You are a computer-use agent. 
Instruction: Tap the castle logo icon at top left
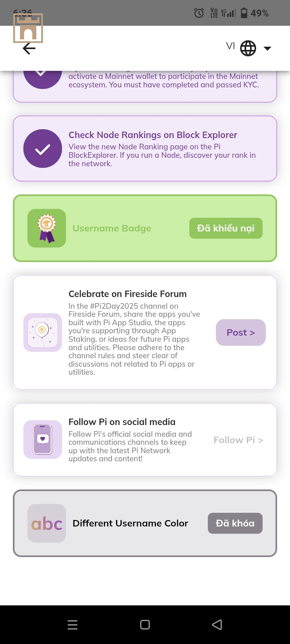pyautogui.click(x=28, y=28)
